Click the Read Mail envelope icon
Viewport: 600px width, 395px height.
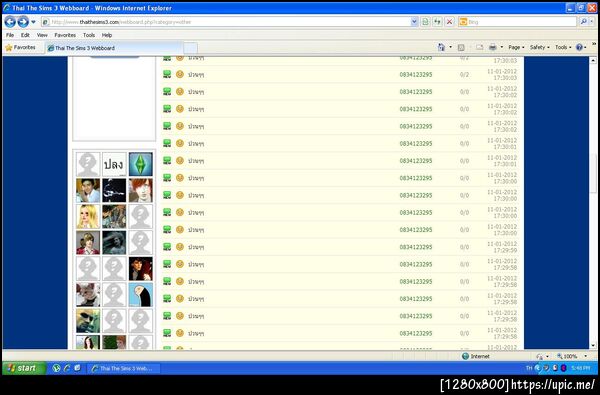click(x=479, y=47)
